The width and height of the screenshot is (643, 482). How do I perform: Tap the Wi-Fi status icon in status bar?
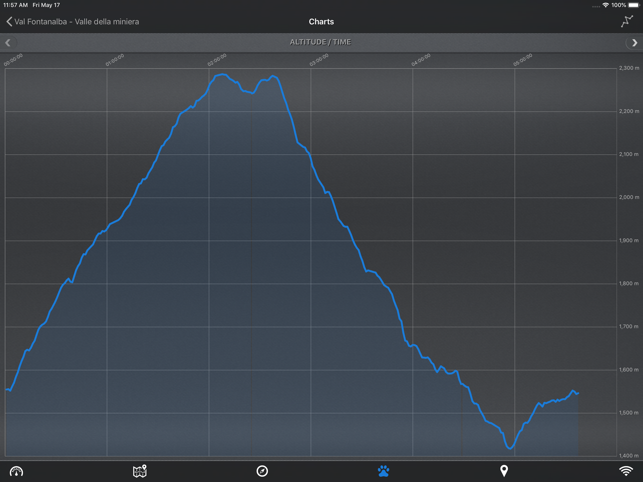click(x=605, y=5)
